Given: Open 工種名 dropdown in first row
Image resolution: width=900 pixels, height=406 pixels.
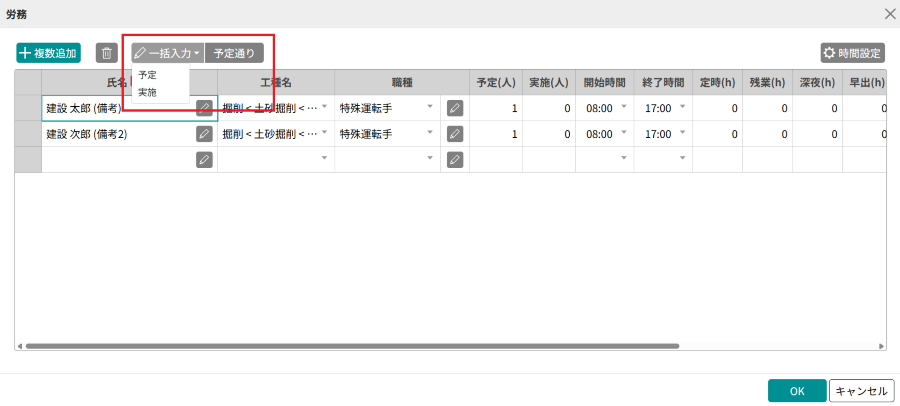Looking at the screenshot, I should tap(324, 107).
